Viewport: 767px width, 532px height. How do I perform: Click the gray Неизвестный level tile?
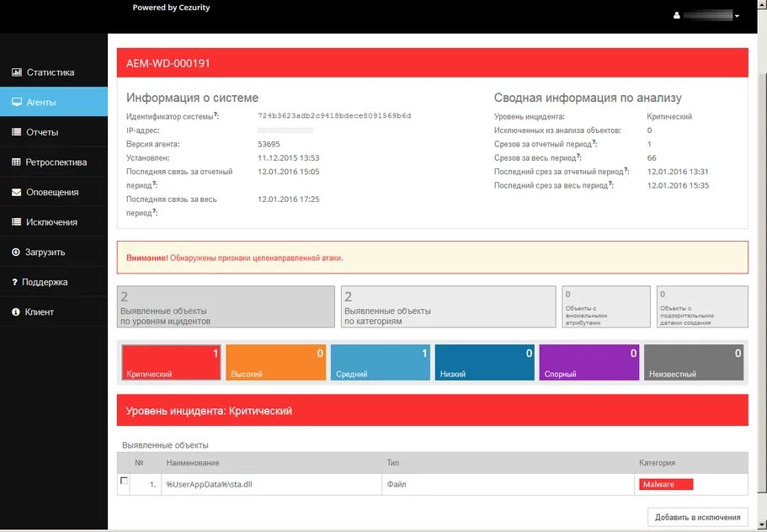(694, 362)
